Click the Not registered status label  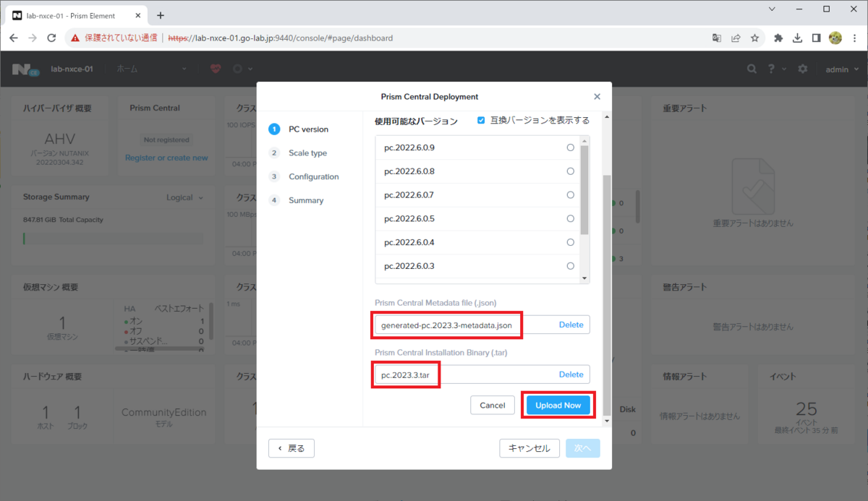tap(166, 140)
